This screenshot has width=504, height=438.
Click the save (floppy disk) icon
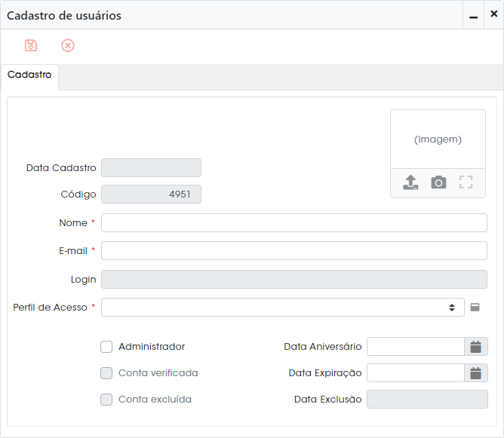pos(31,45)
